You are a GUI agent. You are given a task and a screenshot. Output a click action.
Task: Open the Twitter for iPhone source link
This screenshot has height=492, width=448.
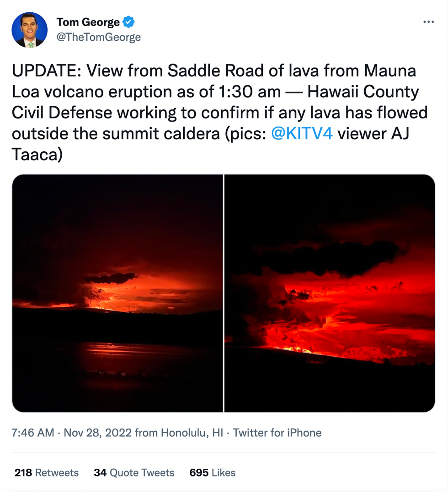click(277, 433)
